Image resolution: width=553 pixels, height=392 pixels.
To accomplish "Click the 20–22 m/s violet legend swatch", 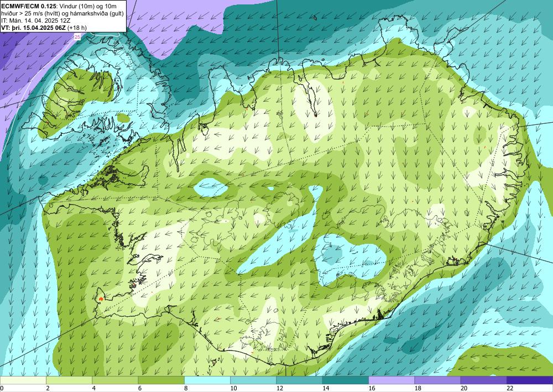I will pos(484,380).
